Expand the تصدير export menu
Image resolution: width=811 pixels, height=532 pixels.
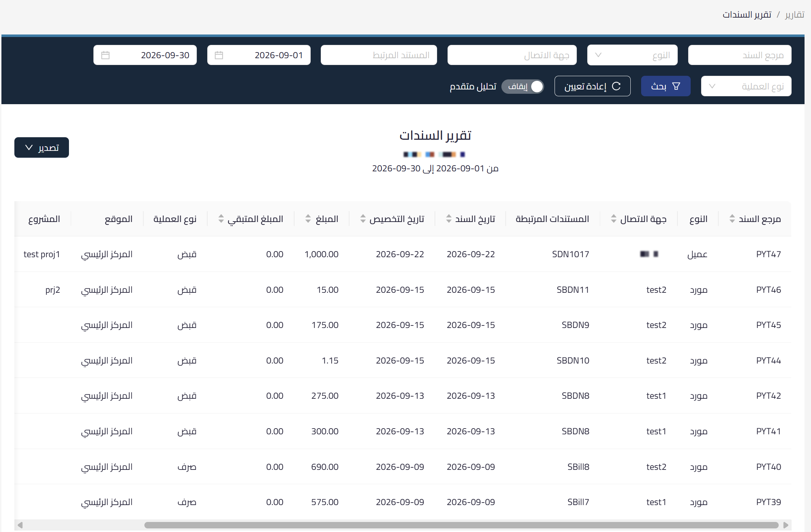(x=42, y=147)
